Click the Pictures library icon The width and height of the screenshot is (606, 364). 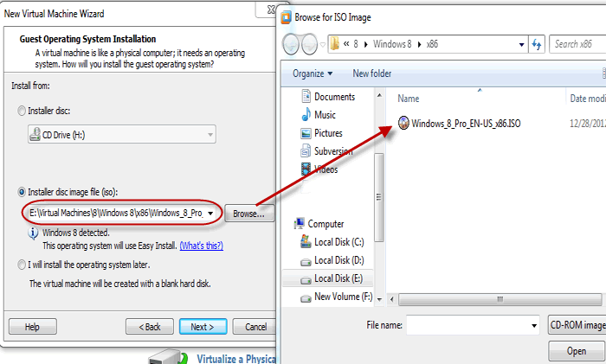[306, 133]
